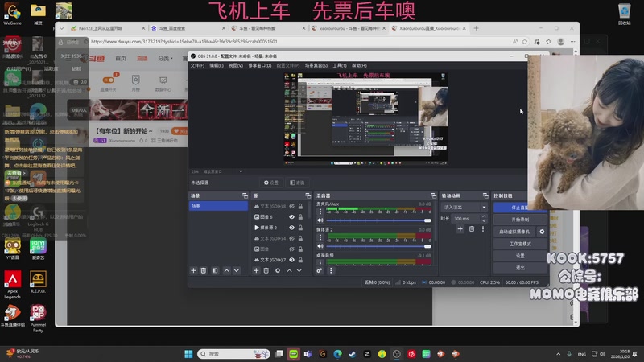The image size is (644, 362).
Task: Undock the Mixer panel with its float icon
Action: tap(433, 195)
